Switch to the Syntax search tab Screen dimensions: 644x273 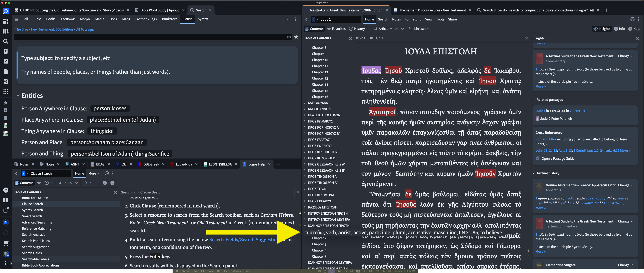(x=203, y=19)
